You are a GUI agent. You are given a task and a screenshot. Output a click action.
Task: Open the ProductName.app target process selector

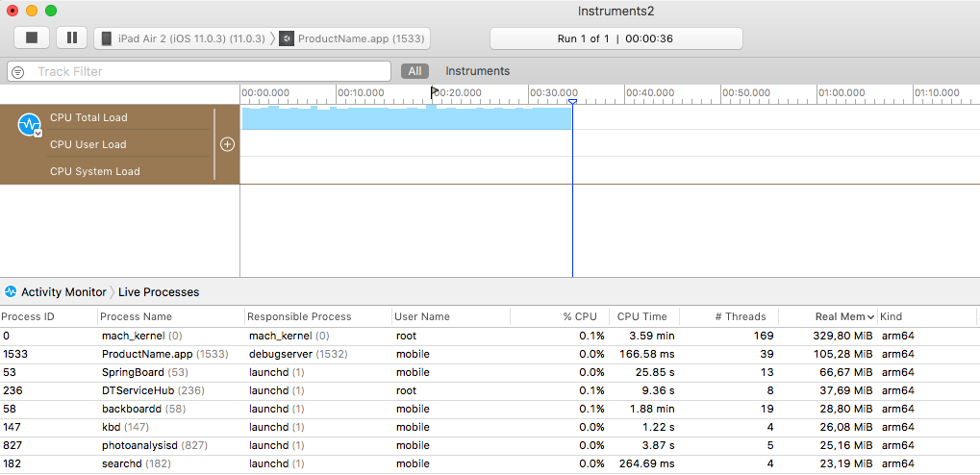tap(351, 38)
